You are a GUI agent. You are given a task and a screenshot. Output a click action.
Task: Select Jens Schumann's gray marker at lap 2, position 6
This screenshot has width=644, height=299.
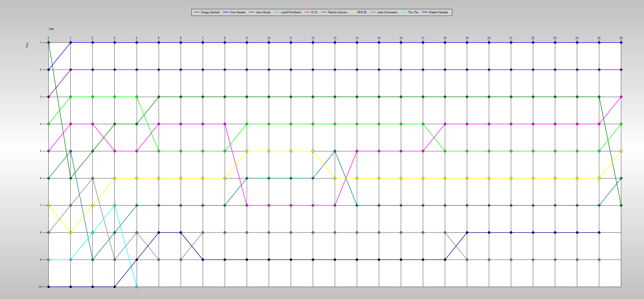click(x=93, y=178)
